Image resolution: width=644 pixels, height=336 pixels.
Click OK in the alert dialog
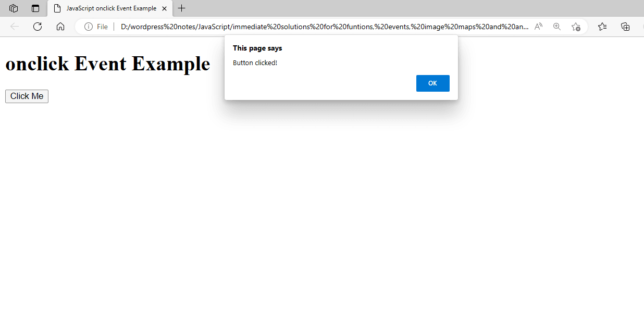click(x=432, y=83)
